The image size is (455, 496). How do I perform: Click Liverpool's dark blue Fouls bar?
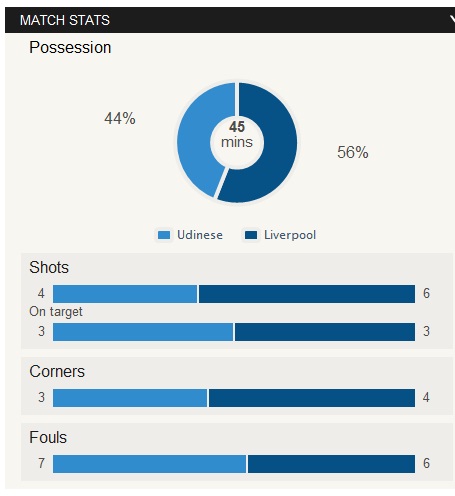[x=331, y=464]
